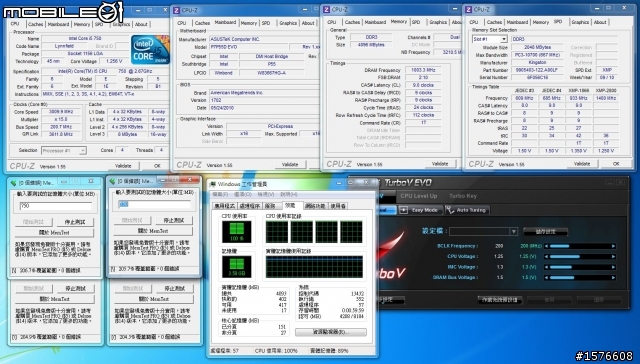
Task: Click the CPU 使用率: 100% status bar entry
Action: (x=276, y=351)
